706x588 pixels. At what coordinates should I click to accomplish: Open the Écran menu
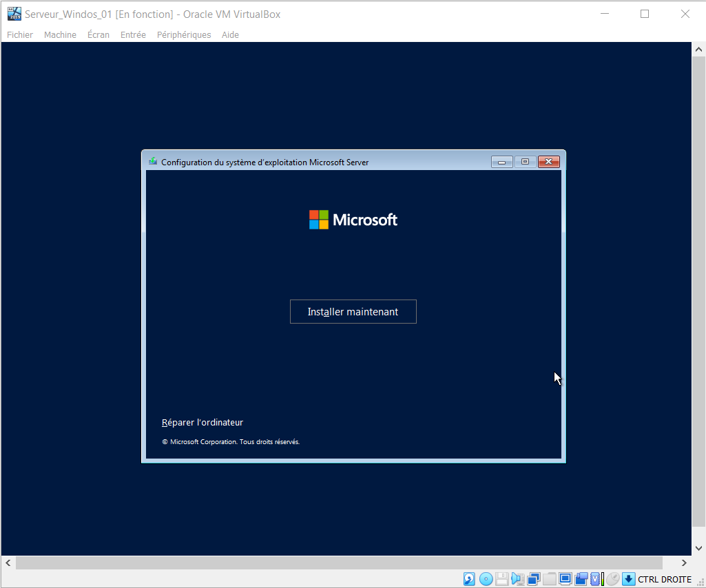[98, 34]
